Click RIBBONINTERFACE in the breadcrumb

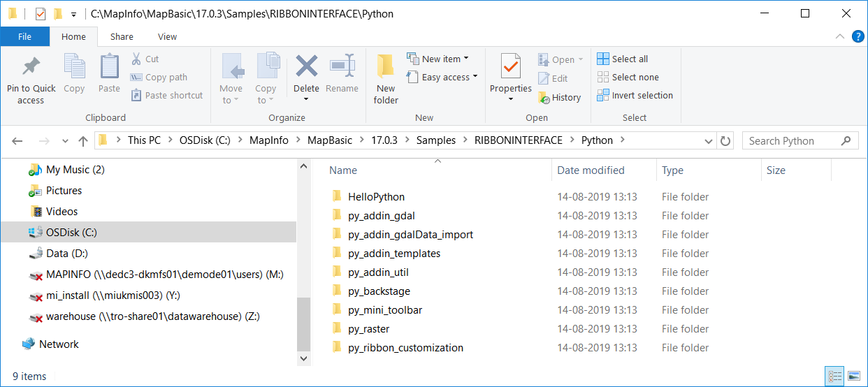pos(519,140)
